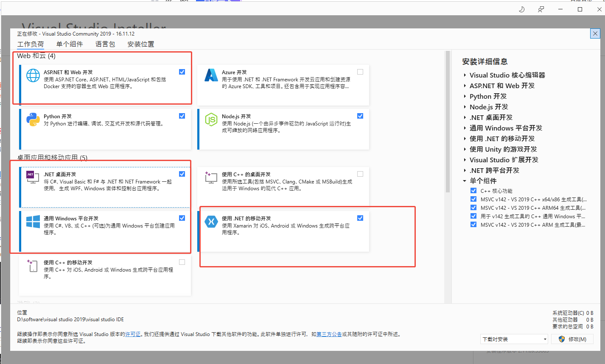Click the C++ desktop development icon
The image size is (605, 364).
pos(211,177)
